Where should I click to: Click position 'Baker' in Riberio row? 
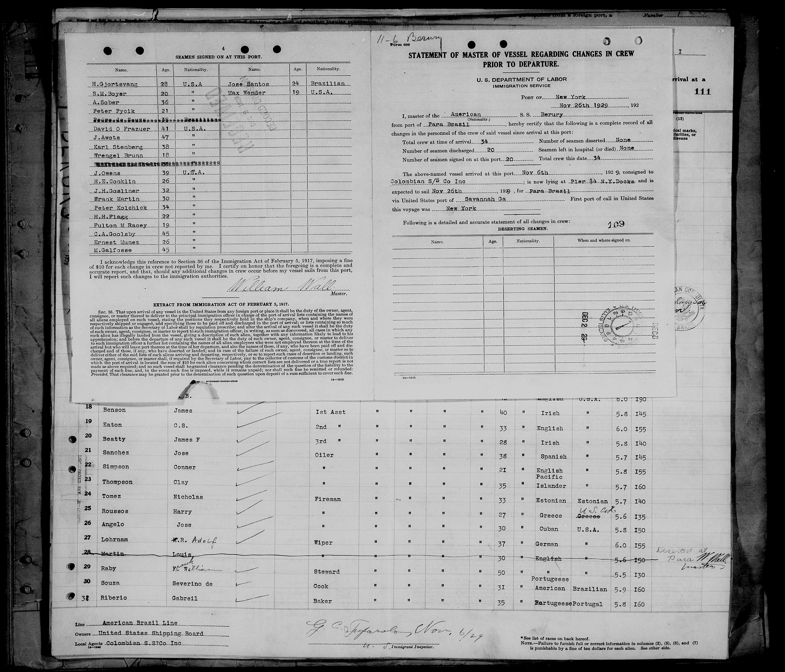coord(322,601)
